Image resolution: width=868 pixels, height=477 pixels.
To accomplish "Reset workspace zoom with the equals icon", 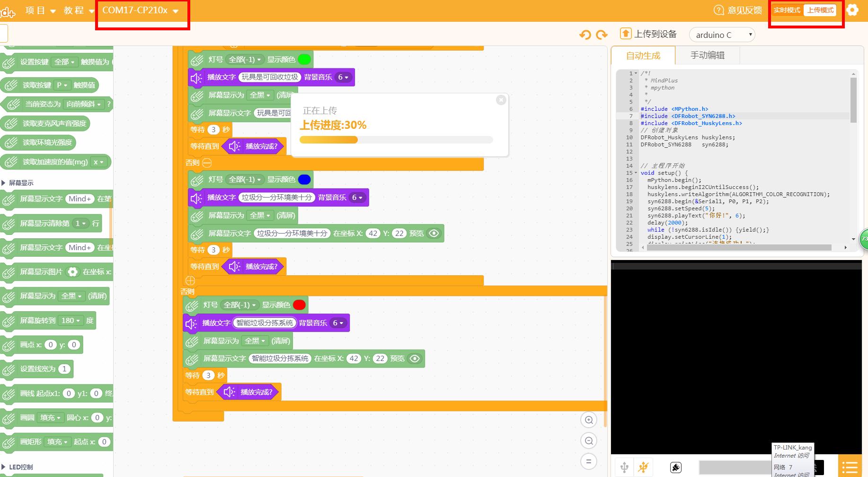I will [589, 461].
